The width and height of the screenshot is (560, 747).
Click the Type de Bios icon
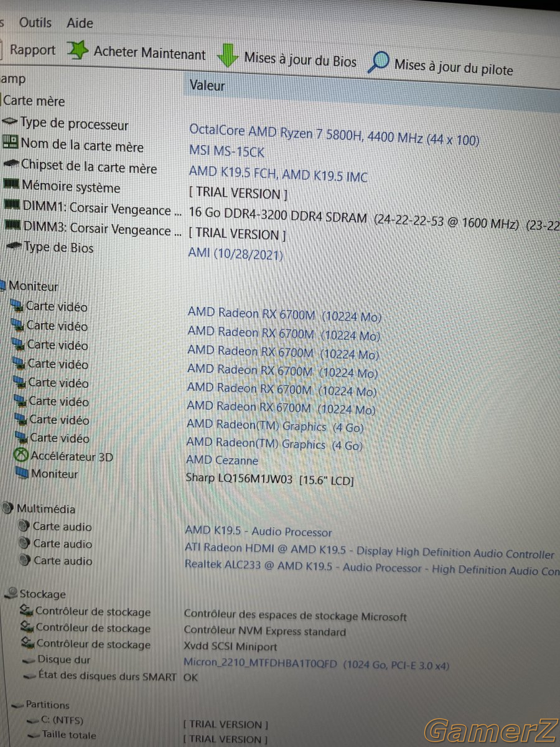[14, 247]
